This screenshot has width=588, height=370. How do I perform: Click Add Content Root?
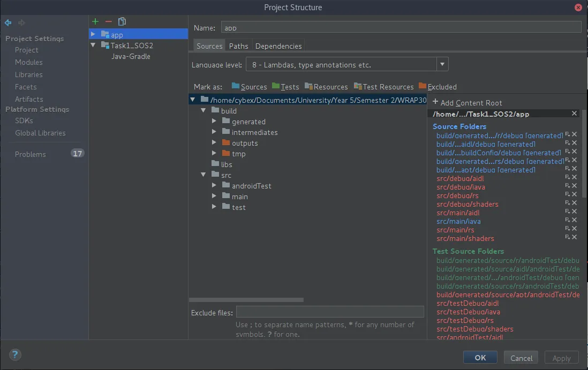pos(467,103)
